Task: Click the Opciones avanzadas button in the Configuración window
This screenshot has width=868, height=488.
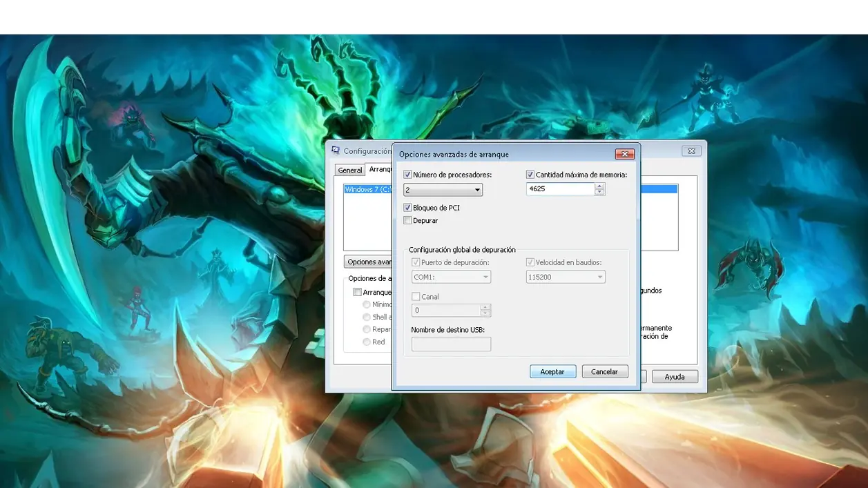Action: coord(369,262)
